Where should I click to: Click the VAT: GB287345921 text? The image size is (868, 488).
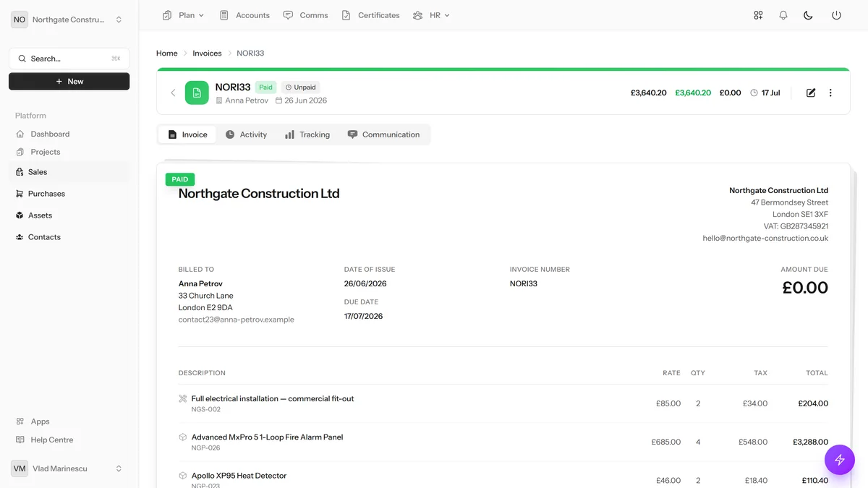pyautogui.click(x=796, y=226)
